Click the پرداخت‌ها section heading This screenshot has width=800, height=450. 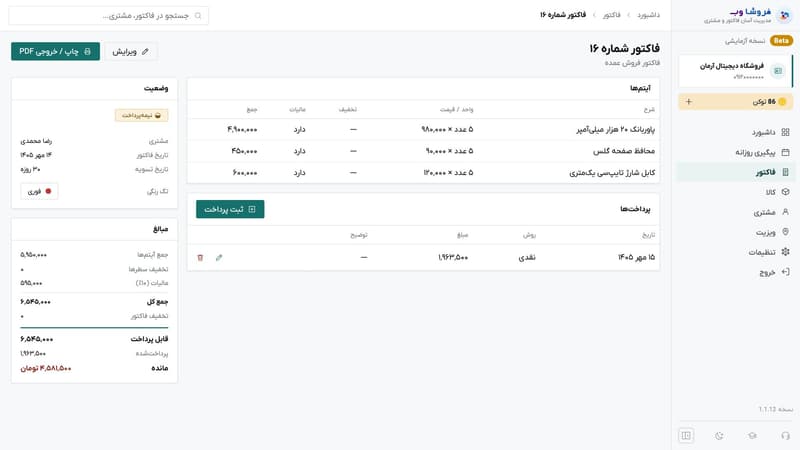(x=635, y=209)
